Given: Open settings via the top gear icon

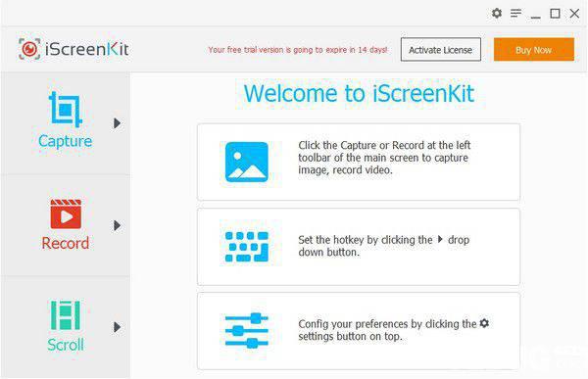Looking at the screenshot, I should coord(497,13).
